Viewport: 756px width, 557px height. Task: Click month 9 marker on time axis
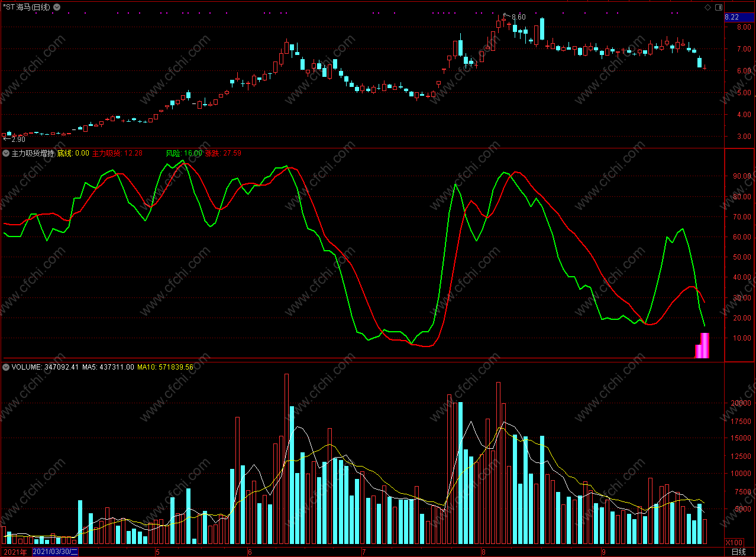[x=603, y=552]
